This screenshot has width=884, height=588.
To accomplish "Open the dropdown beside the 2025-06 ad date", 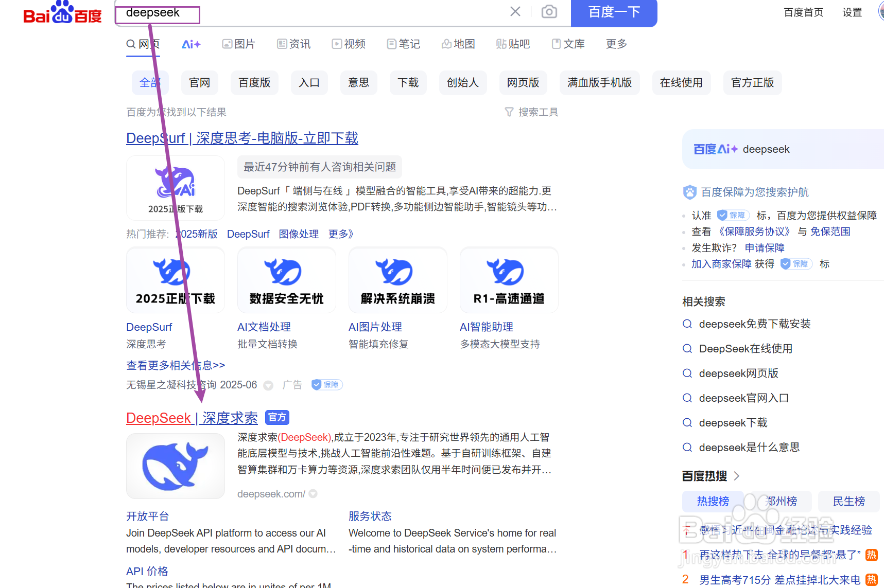I will (268, 385).
